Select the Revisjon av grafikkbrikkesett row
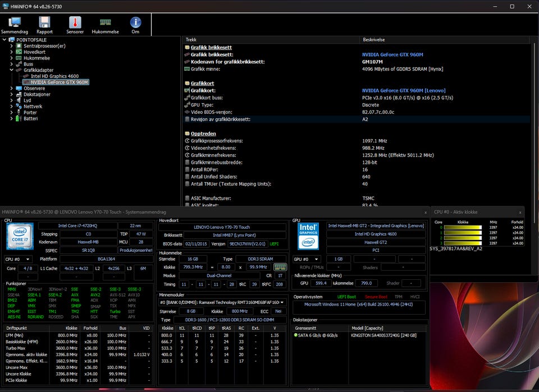 tap(357, 119)
